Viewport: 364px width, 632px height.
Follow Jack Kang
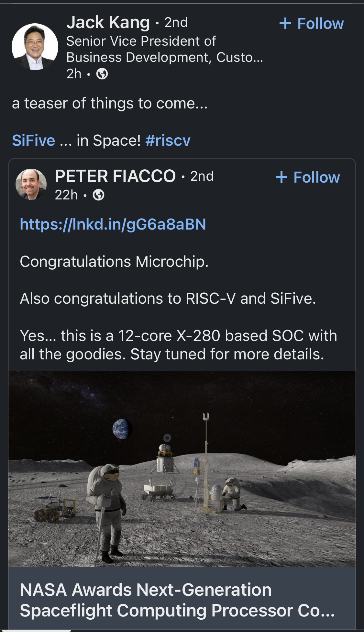coord(312,24)
